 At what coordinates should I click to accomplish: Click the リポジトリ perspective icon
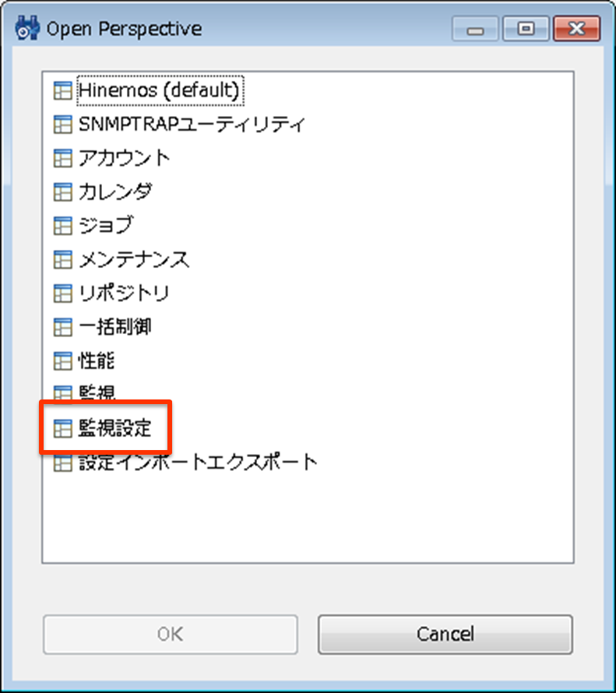pyautogui.click(x=62, y=293)
